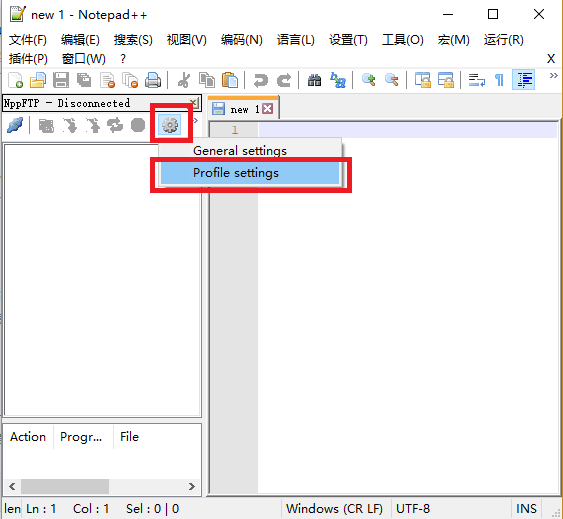This screenshot has height=519, width=563.
Task: Synchronize horizontal scrolling icon
Action: point(445,80)
